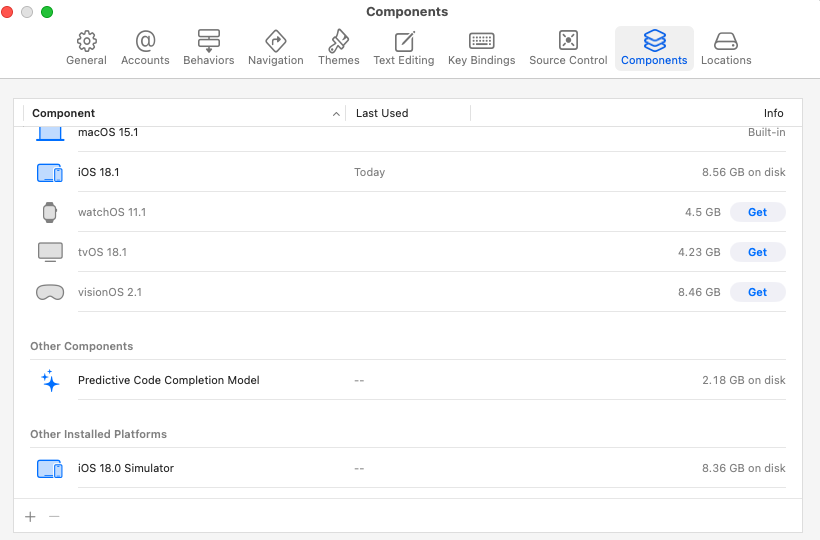Open the Navigation arrow icon

point(276,40)
